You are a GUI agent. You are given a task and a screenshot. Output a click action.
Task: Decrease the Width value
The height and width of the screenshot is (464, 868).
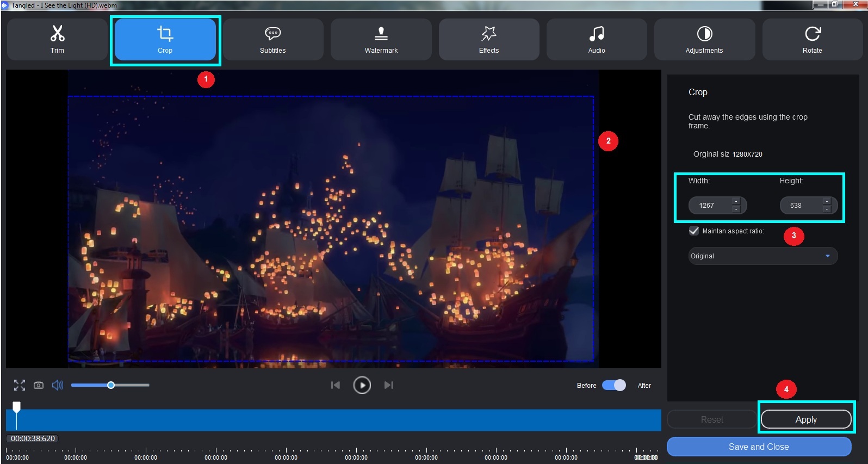point(736,209)
